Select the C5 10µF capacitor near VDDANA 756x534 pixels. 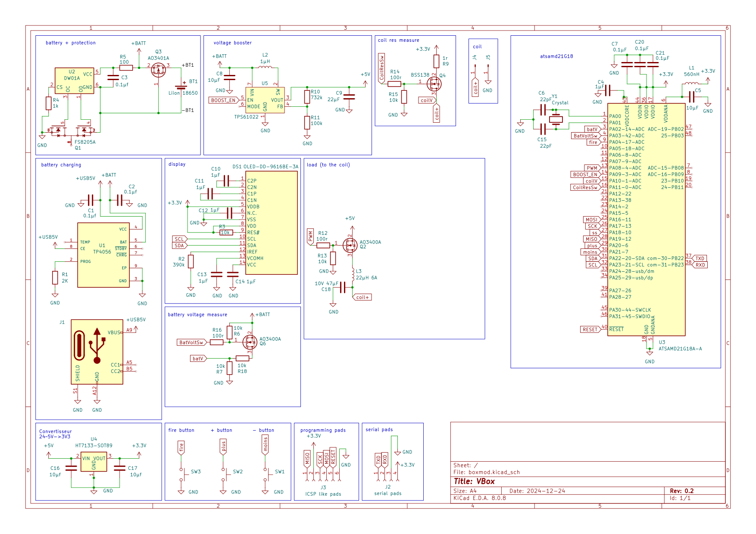[x=691, y=96]
